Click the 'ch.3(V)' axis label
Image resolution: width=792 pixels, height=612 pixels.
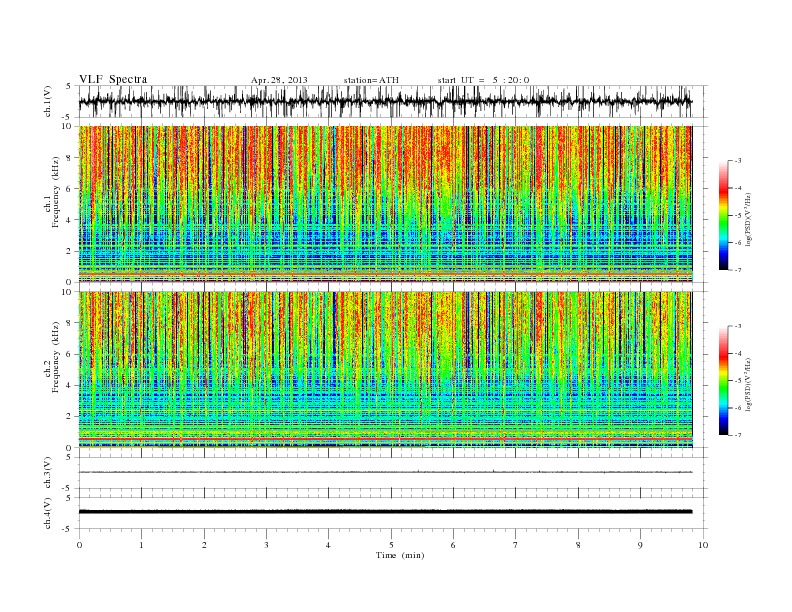click(48, 473)
